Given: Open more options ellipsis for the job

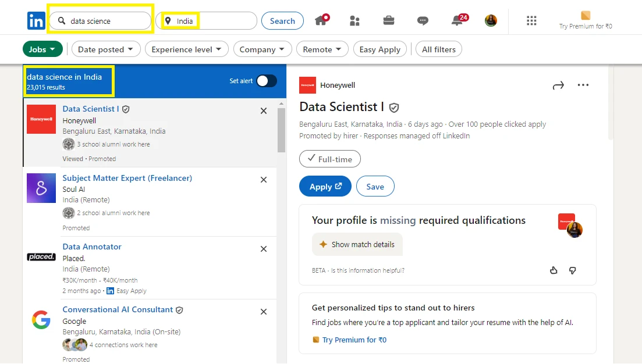Looking at the screenshot, I should pyautogui.click(x=583, y=85).
